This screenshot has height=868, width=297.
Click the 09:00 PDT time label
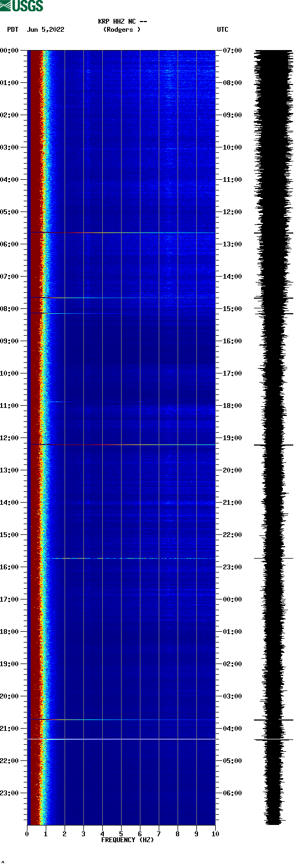[x=10, y=341]
